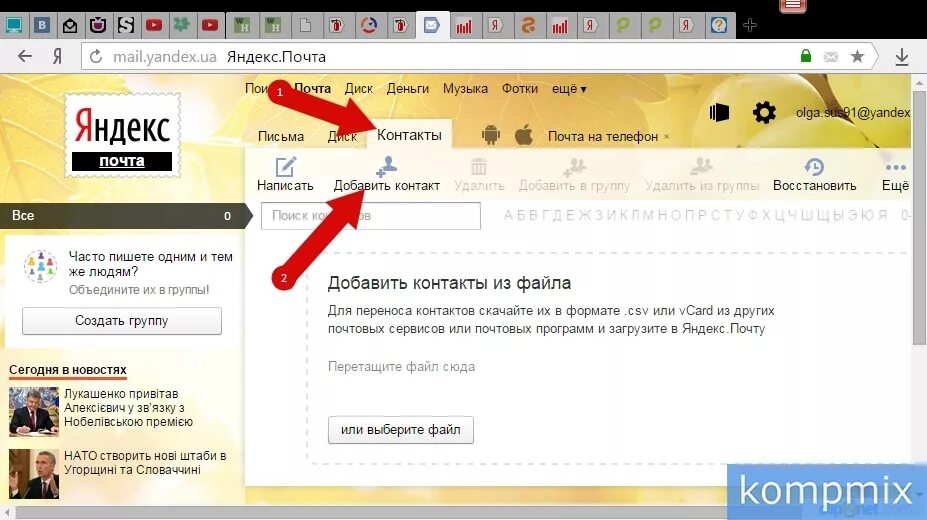
Task: Open the Почта на телефон link
Action: (x=602, y=136)
